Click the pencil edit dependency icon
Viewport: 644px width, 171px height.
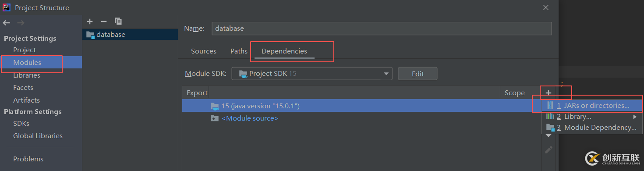tap(548, 150)
